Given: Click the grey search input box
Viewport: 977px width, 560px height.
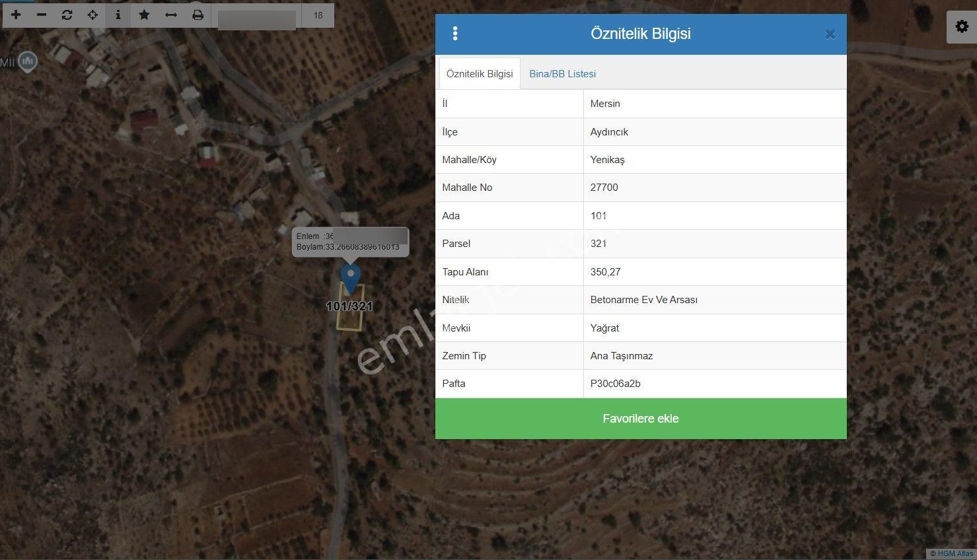Looking at the screenshot, I should (x=257, y=16).
